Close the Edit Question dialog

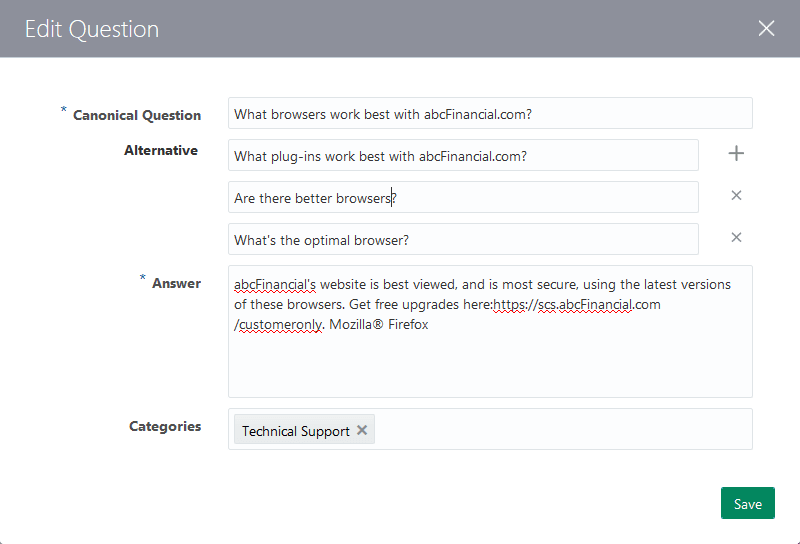pyautogui.click(x=767, y=28)
